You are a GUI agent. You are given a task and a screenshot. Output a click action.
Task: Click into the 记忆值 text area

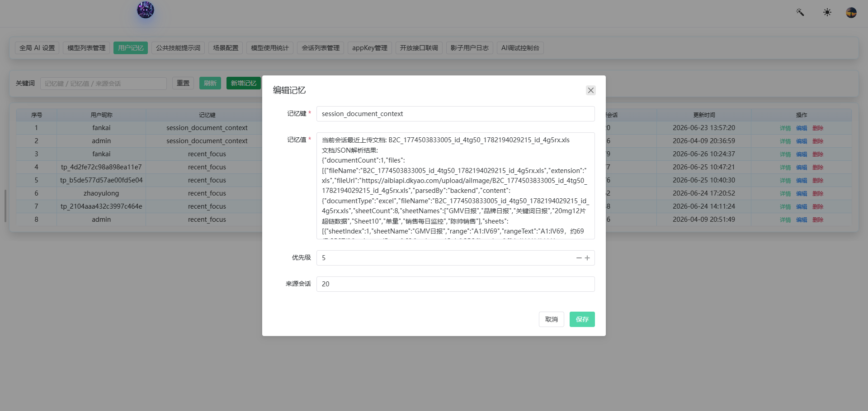455,186
